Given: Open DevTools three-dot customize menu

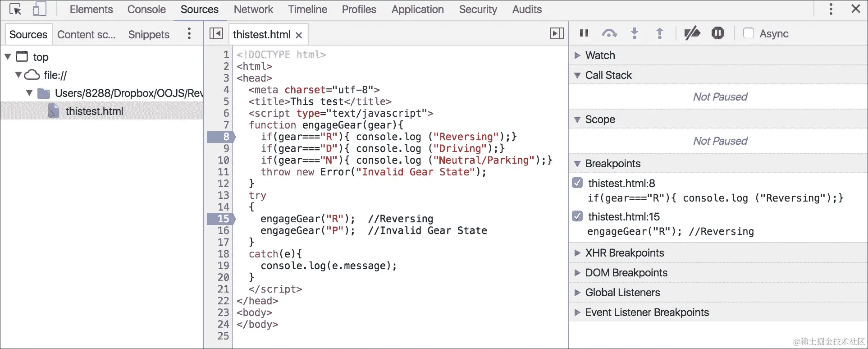Looking at the screenshot, I should coord(831,9).
